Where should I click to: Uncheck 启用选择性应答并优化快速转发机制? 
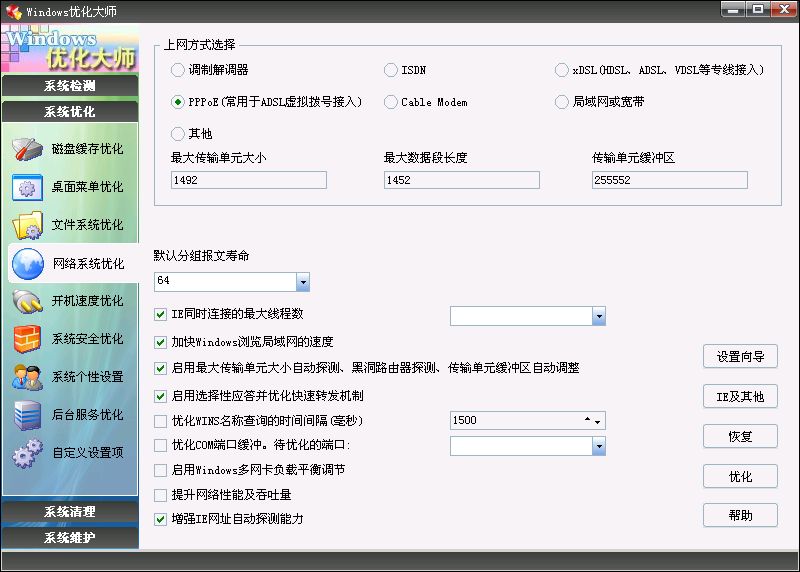coord(160,396)
